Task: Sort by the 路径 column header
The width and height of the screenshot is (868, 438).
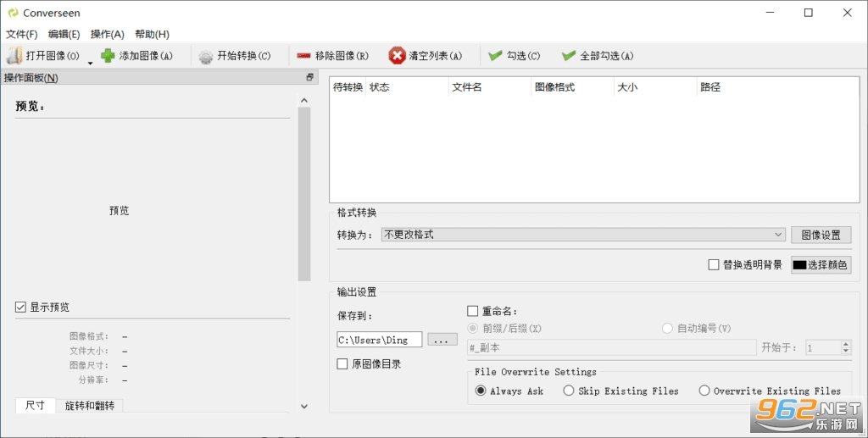Action: point(777,87)
